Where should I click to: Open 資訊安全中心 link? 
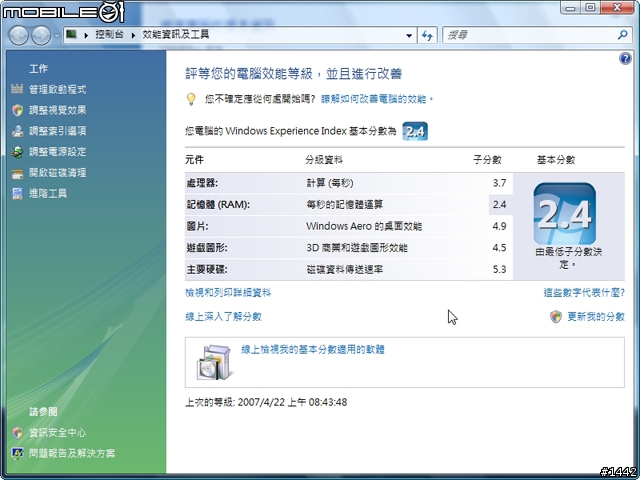tap(58, 433)
